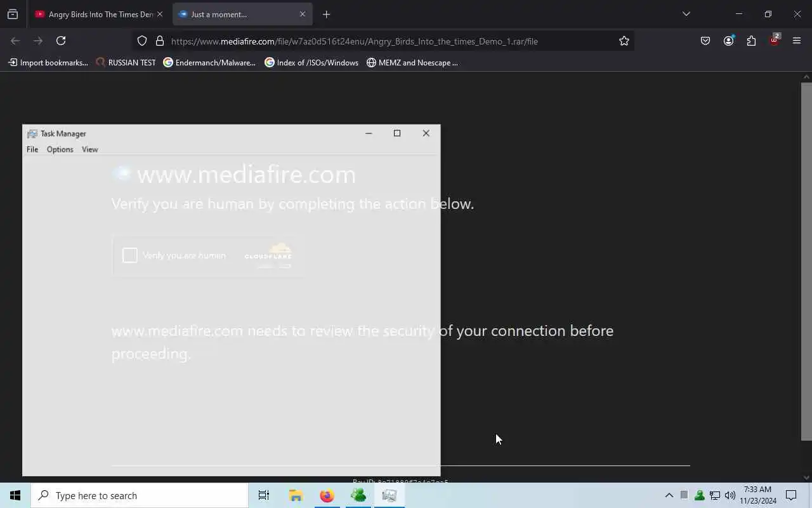This screenshot has height=508, width=812.
Task: Open Task View on taskbar
Action: pyautogui.click(x=264, y=495)
